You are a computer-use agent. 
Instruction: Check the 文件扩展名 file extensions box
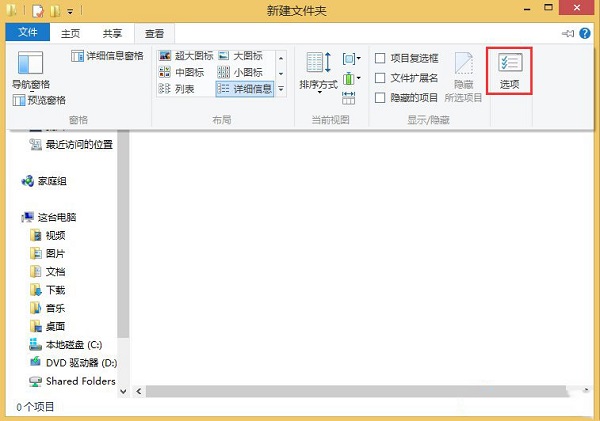tap(380, 78)
